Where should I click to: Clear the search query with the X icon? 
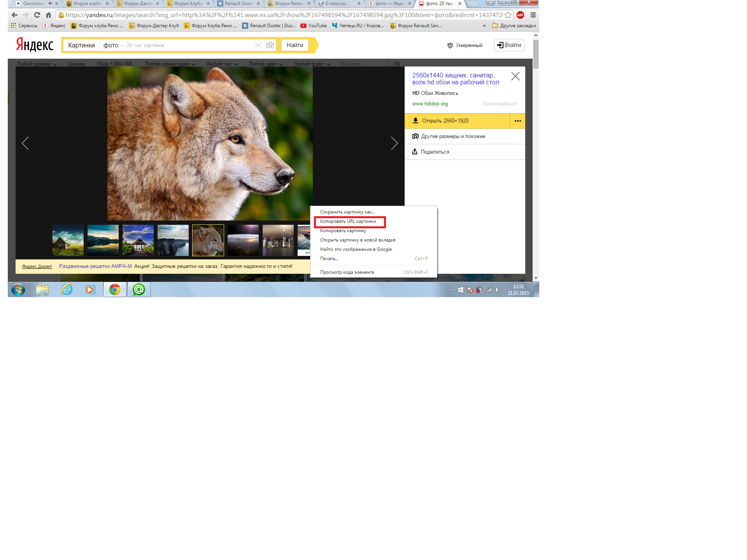click(x=258, y=45)
